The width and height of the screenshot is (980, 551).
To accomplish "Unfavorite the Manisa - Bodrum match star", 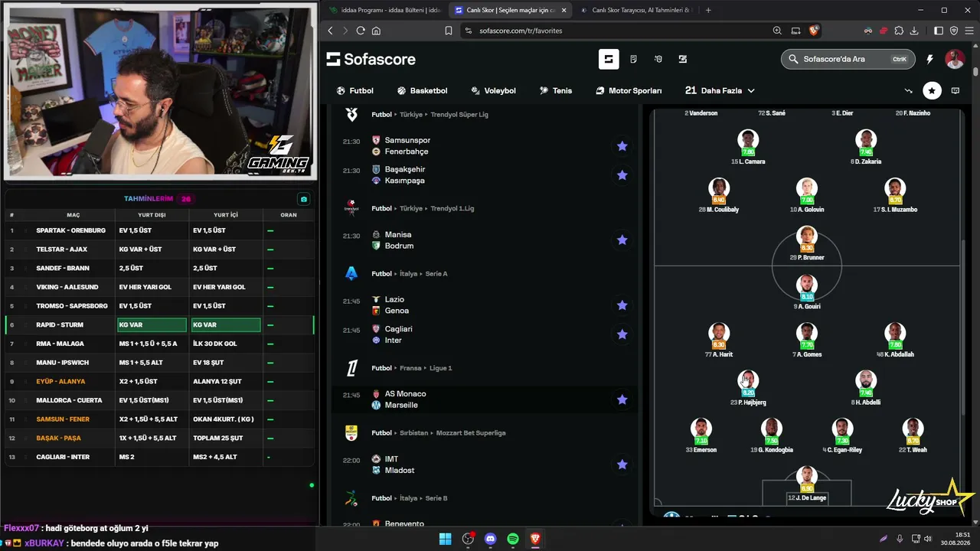I will [622, 240].
